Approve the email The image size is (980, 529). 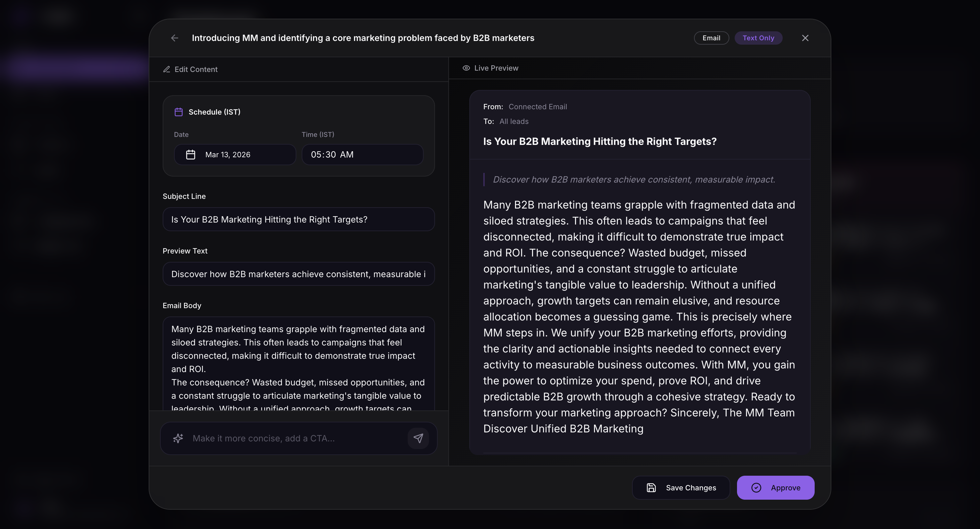pyautogui.click(x=775, y=488)
